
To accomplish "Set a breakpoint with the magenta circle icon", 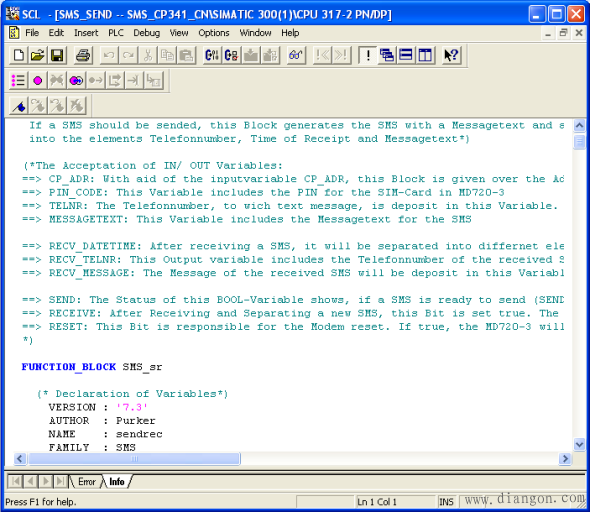I will (x=38, y=81).
